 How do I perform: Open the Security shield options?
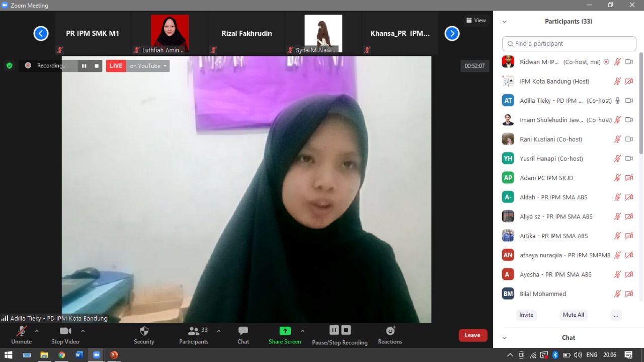tap(144, 331)
